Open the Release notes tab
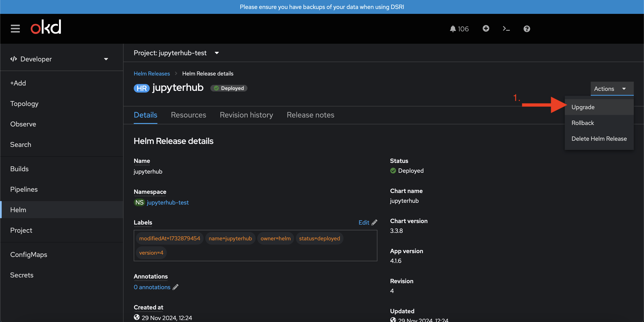The image size is (644, 322). point(310,115)
